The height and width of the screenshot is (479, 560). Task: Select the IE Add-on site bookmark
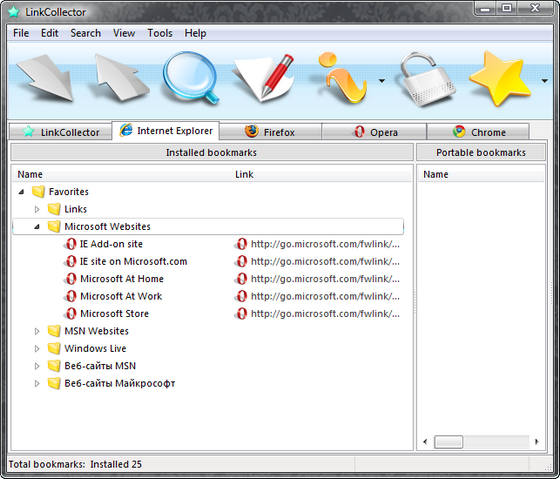[111, 244]
